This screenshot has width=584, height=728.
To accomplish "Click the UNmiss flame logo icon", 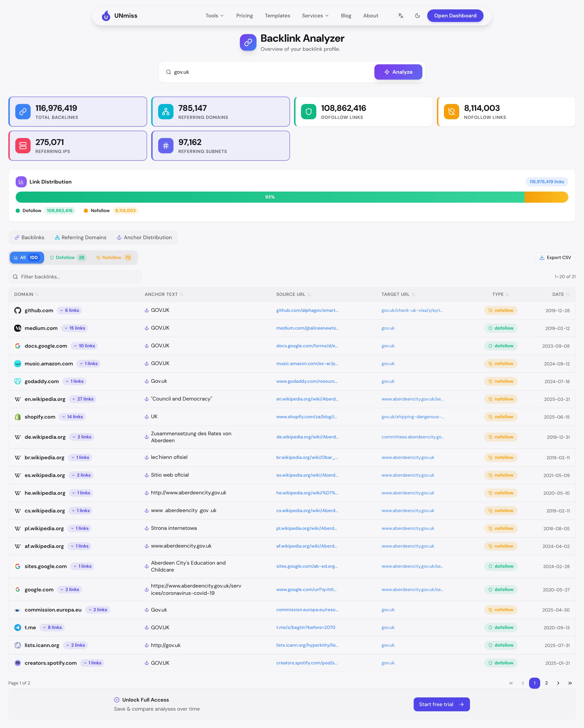I will pyautogui.click(x=106, y=15).
